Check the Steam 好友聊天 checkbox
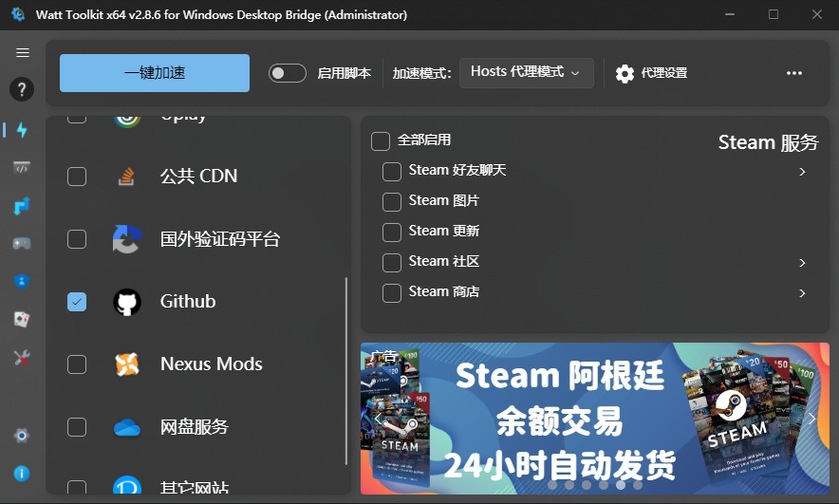 pos(392,172)
